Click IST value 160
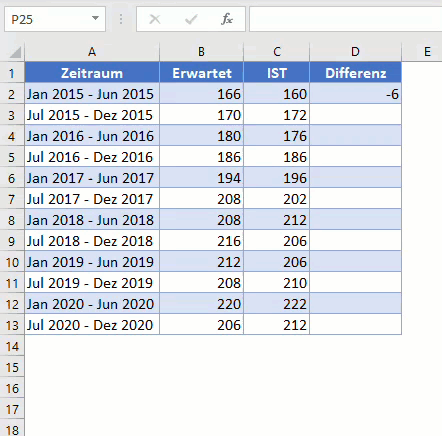The image size is (442, 436). tap(277, 94)
